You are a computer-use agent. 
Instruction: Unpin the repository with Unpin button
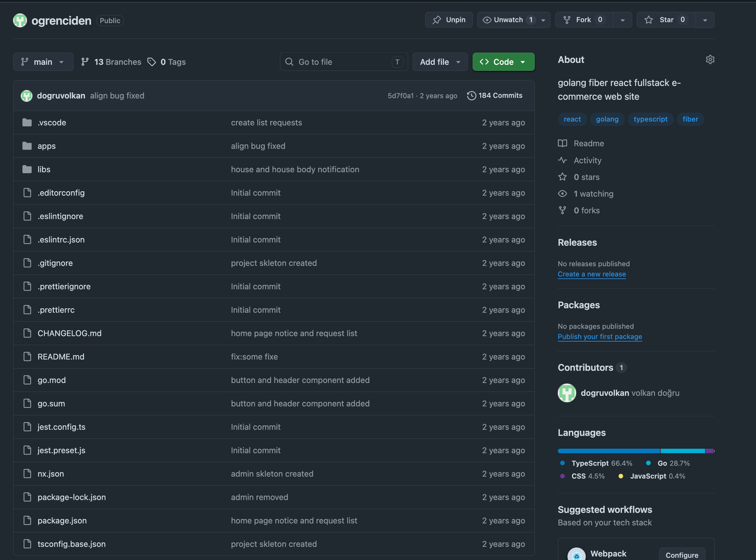point(449,20)
